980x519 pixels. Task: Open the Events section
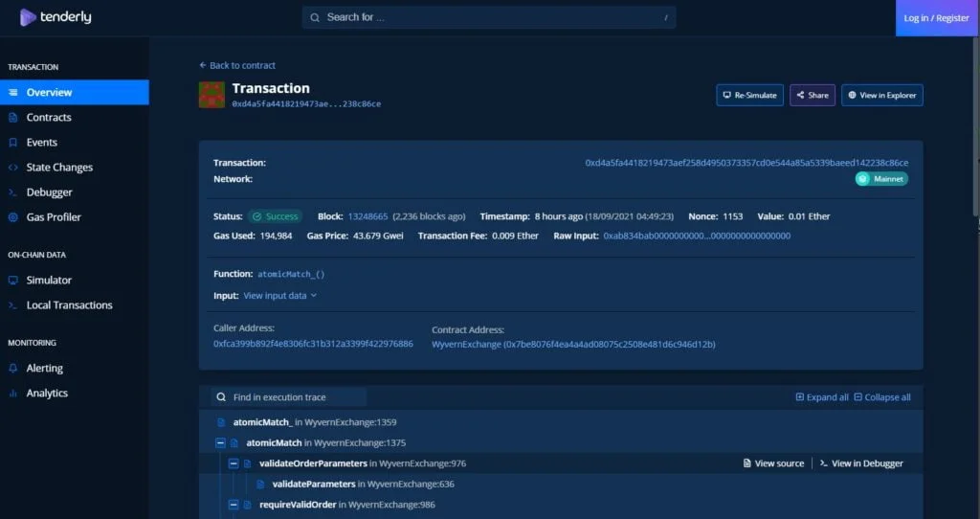(75, 142)
